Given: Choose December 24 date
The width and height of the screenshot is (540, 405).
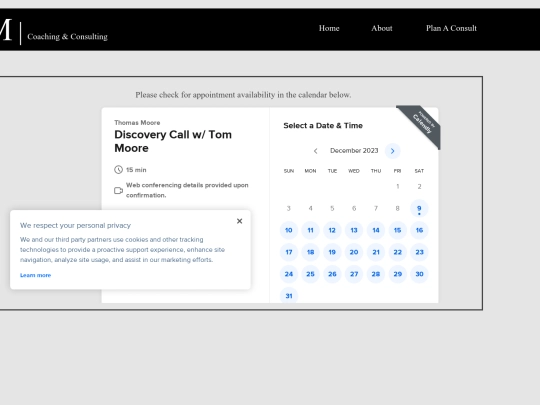Looking at the screenshot, I should pyautogui.click(x=289, y=274).
